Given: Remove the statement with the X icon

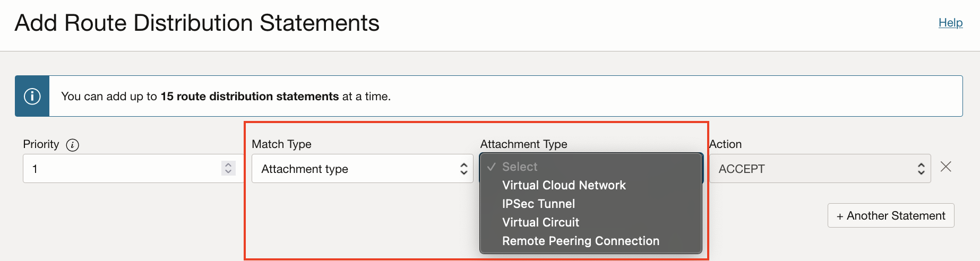Looking at the screenshot, I should pos(945,167).
